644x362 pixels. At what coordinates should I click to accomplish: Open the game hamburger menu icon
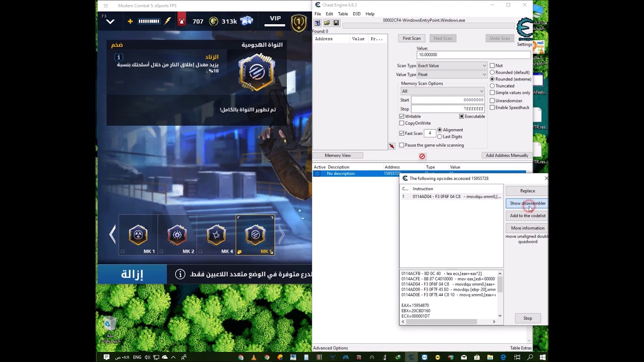tap(106, 6)
